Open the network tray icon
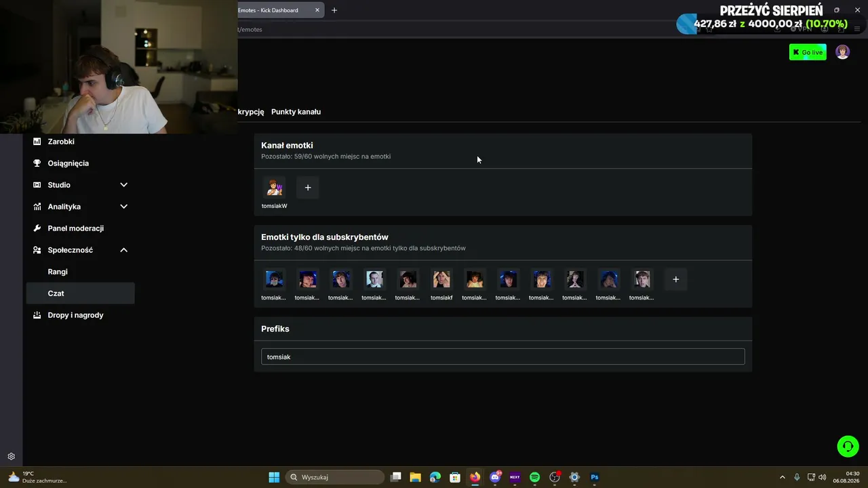 point(811,477)
